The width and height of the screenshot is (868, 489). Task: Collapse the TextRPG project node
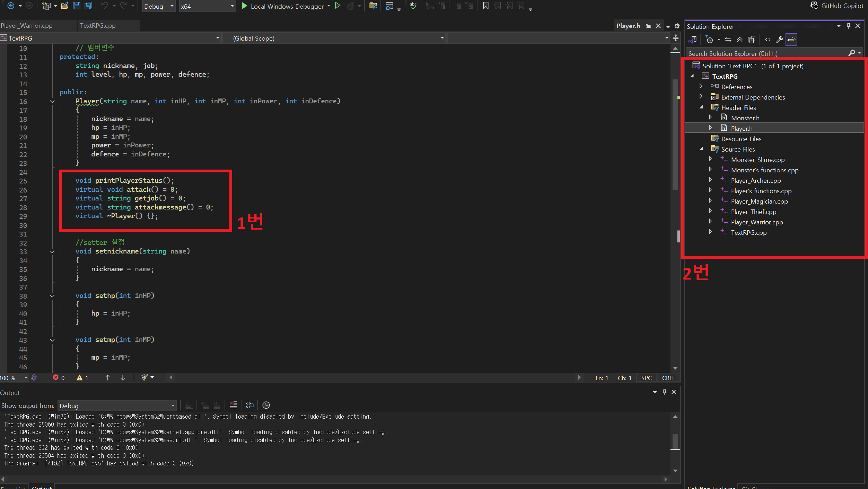click(x=692, y=76)
